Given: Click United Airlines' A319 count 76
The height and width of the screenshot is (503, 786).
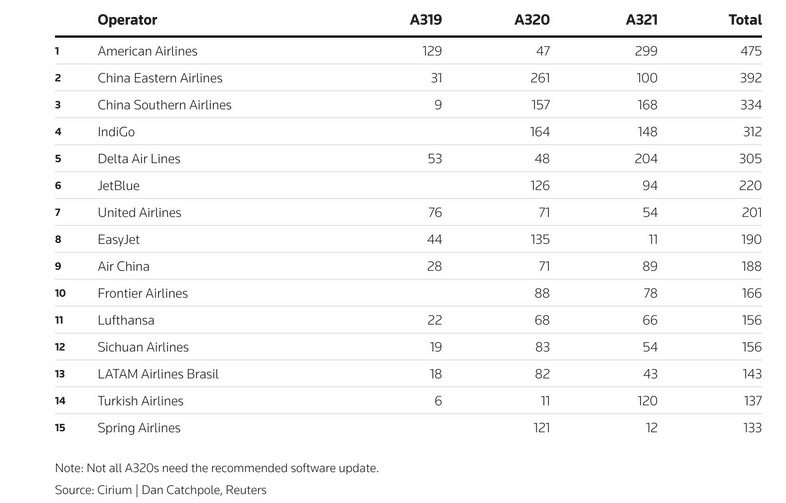Looking at the screenshot, I should pos(432,213).
